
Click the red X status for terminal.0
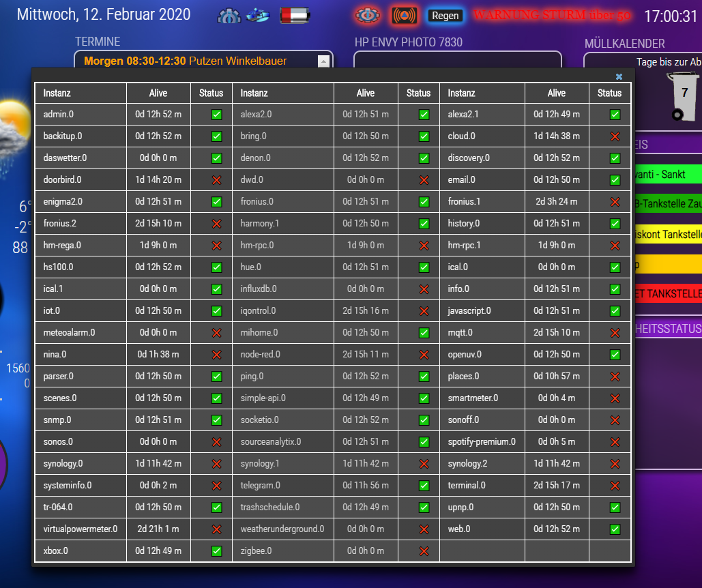[x=615, y=486]
